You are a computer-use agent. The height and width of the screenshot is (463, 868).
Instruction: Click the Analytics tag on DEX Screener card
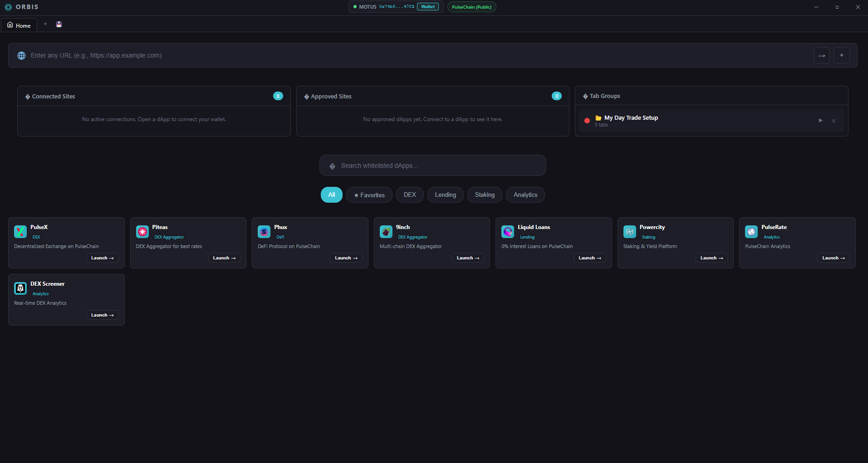click(x=41, y=294)
